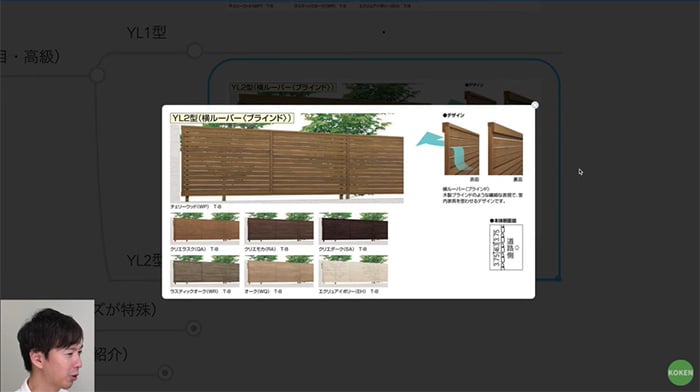Screen dimensions: 700x392
Task: Pick the クリエダーク (SA) color sample
Action: [354, 228]
